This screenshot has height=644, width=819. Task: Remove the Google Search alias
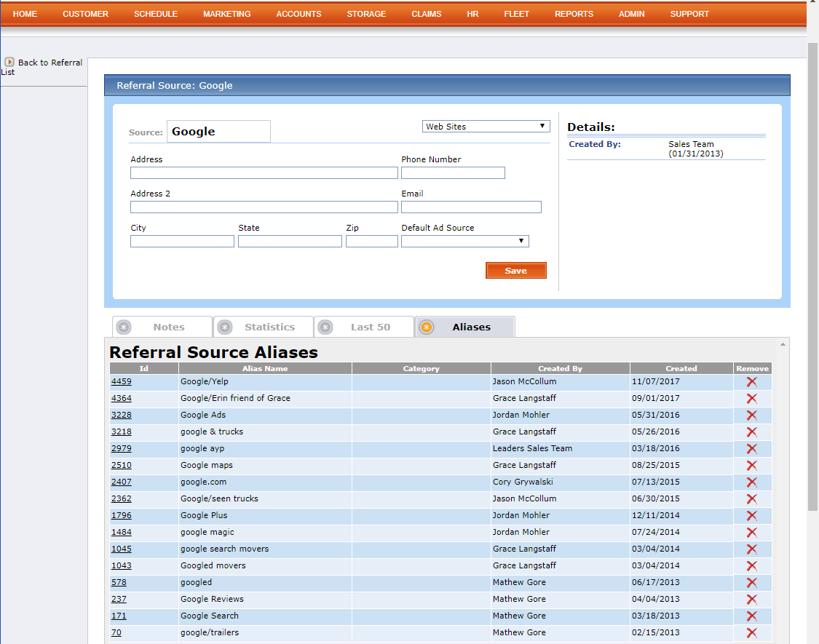tap(751, 616)
